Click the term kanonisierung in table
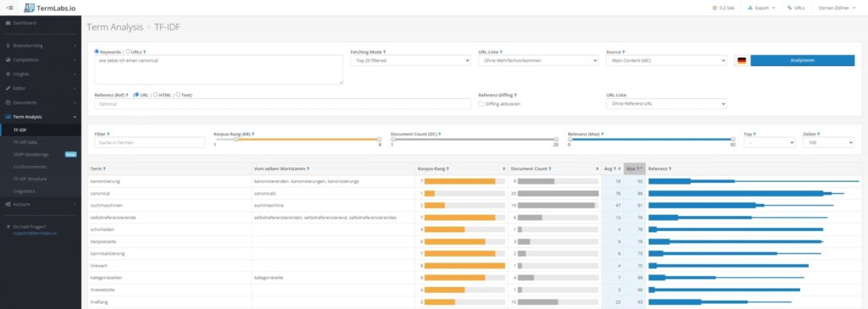 click(105, 181)
